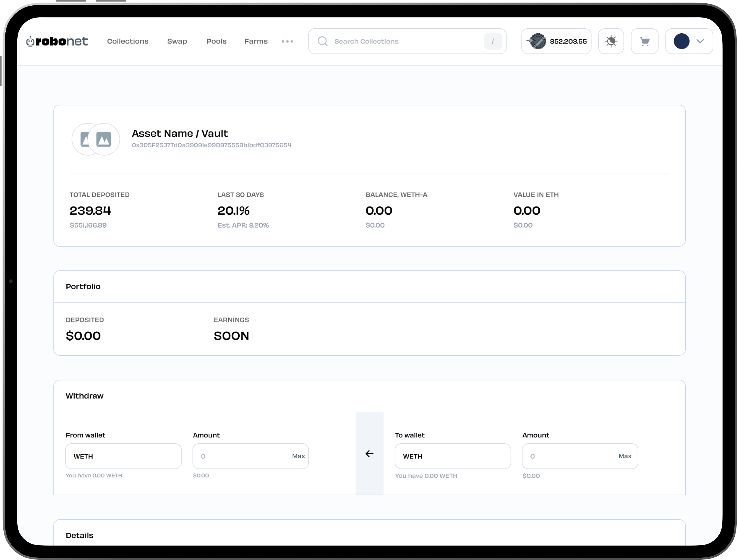Click Max in the From wallet amount
Screen dimensions: 737x560
pyautogui.click(x=298, y=456)
